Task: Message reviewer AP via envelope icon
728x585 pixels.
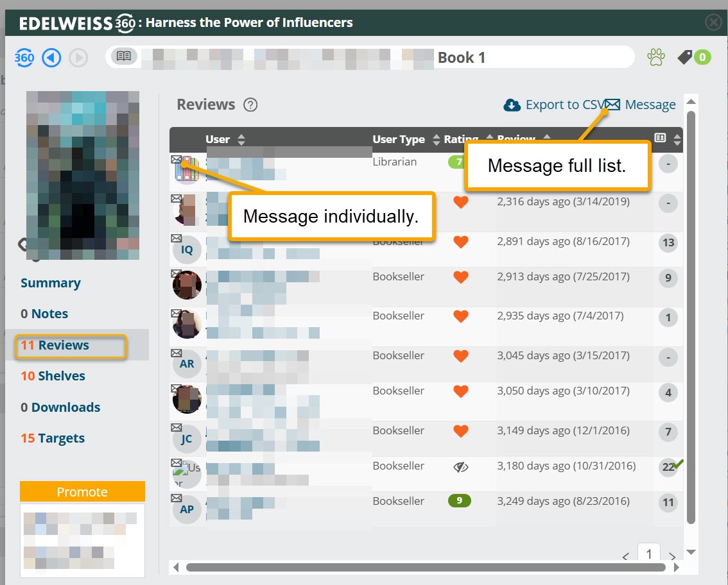Action: pos(176,498)
